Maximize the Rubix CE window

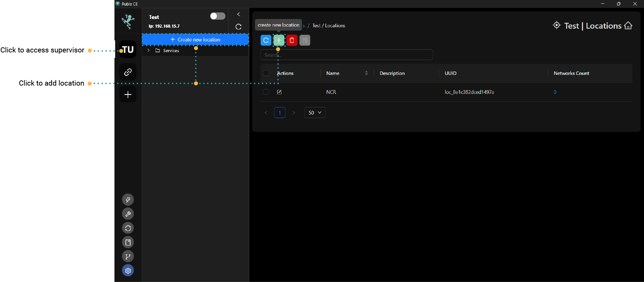[x=619, y=4]
